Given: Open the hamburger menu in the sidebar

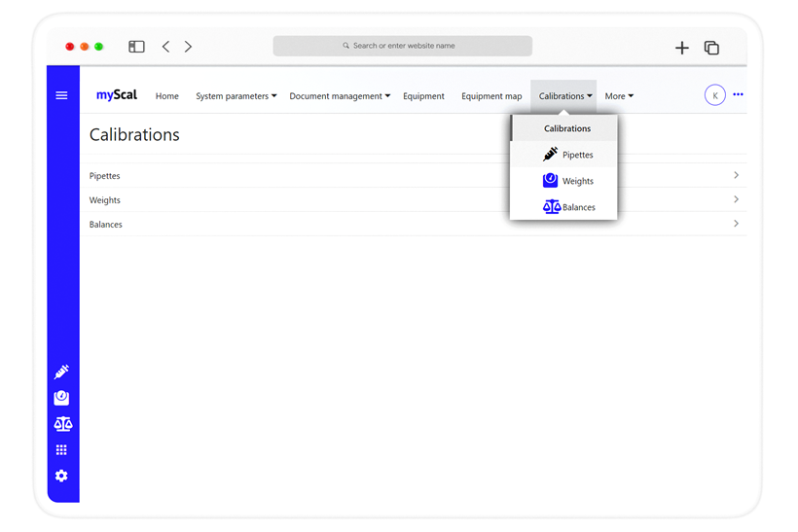Looking at the screenshot, I should click(x=61, y=95).
